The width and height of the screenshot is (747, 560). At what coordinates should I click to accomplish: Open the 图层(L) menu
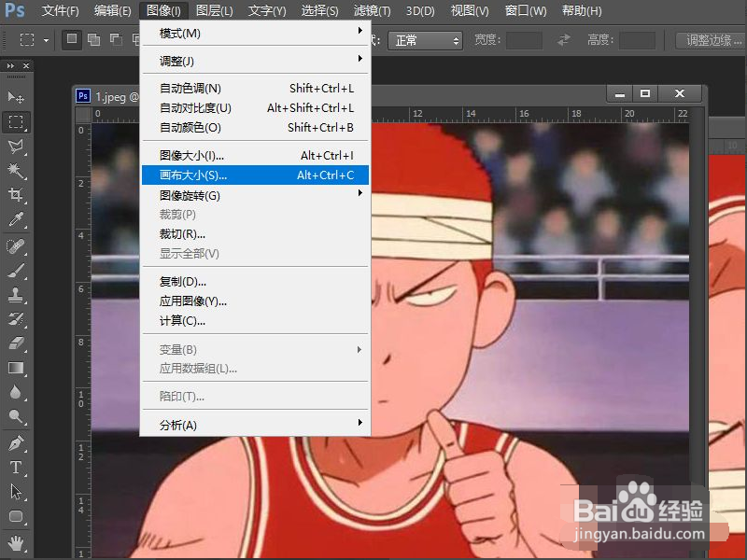pos(215,10)
